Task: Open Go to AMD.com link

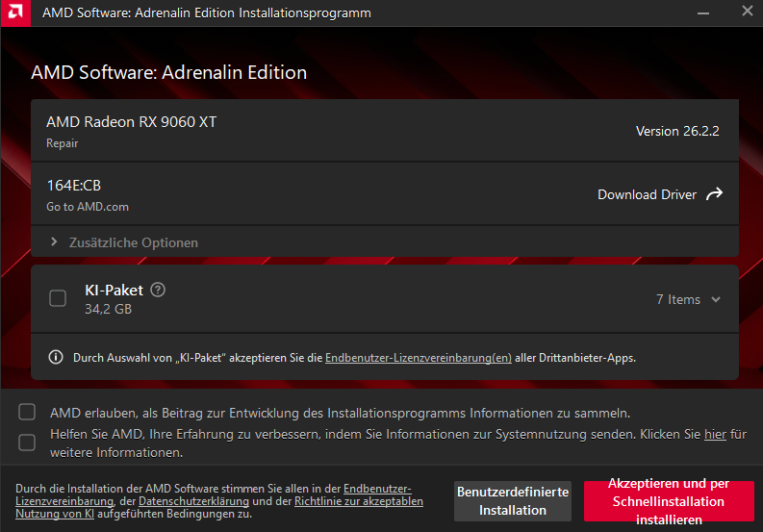Action: [x=88, y=207]
